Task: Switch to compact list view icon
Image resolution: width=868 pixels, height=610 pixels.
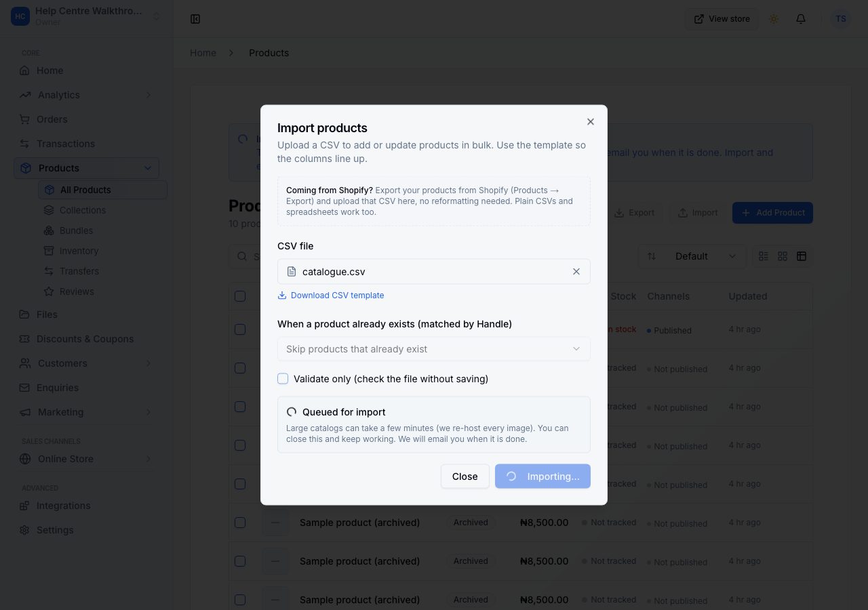Action: coord(764,256)
